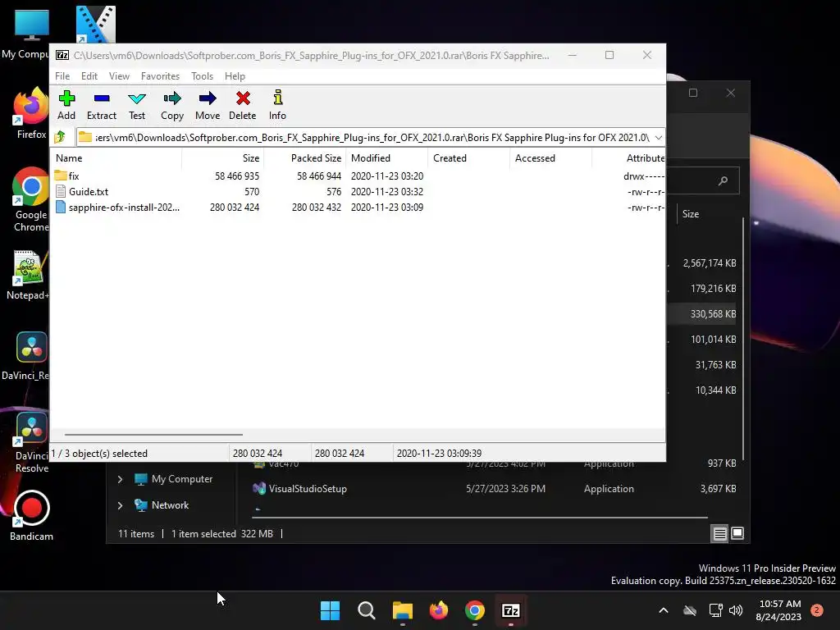The image size is (840, 630).
Task: Expand the address path dropdown
Action: coord(659,138)
